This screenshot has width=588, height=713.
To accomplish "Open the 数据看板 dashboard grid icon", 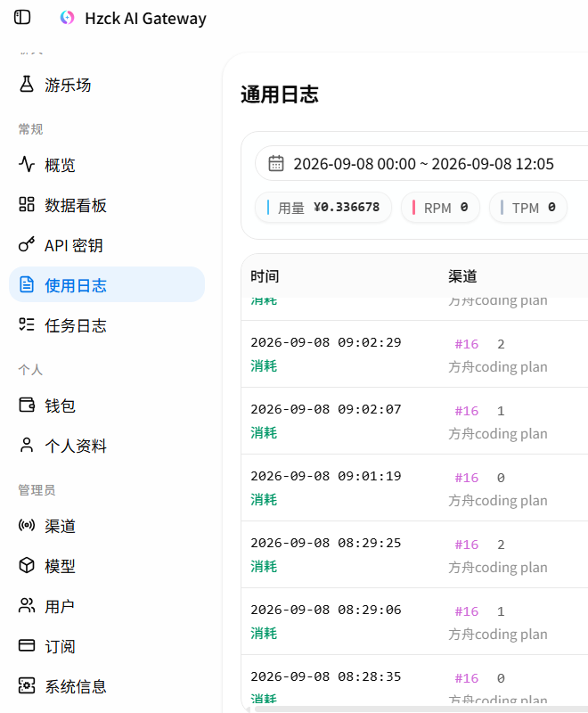I will click(27, 205).
